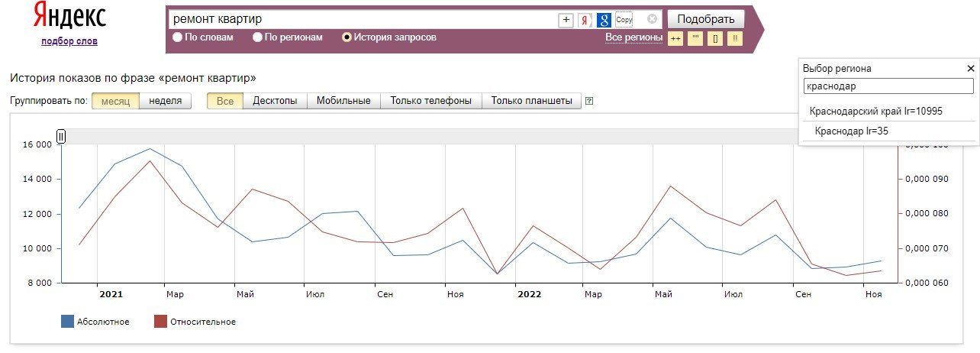980x353 pixels.
Task: Open the 'Все регионы' selector link
Action: coord(633,37)
